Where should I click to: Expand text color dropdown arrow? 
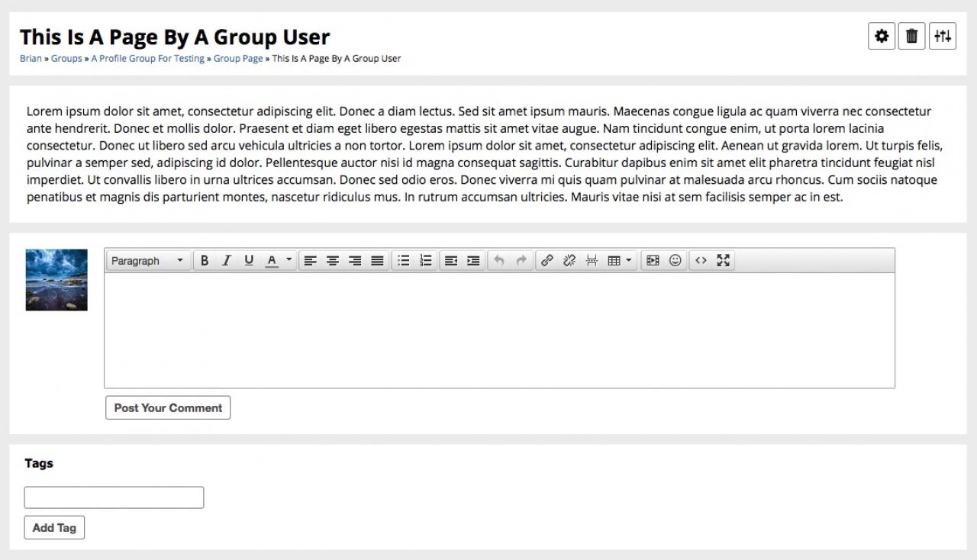click(x=289, y=260)
